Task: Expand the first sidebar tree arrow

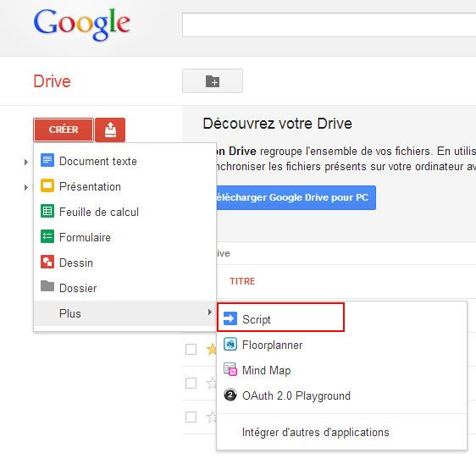Action: pos(26,163)
